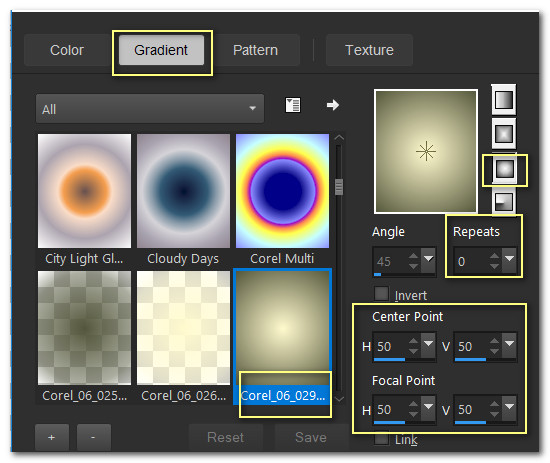
Task: Switch to the Pattern tab
Action: 255,50
